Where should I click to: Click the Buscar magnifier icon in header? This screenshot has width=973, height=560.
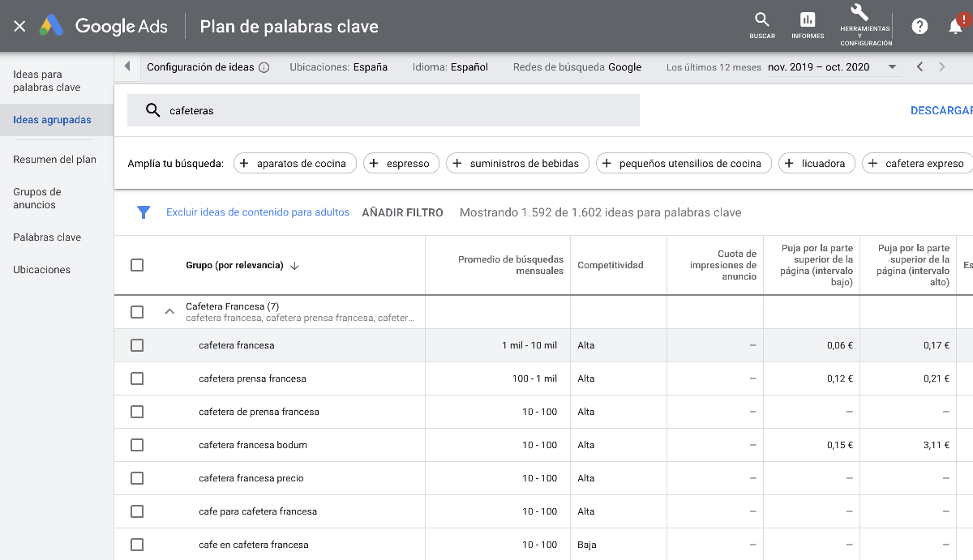click(761, 20)
